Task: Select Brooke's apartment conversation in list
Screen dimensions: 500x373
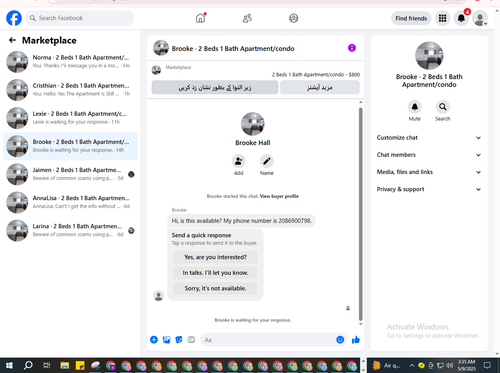Action: [70, 146]
